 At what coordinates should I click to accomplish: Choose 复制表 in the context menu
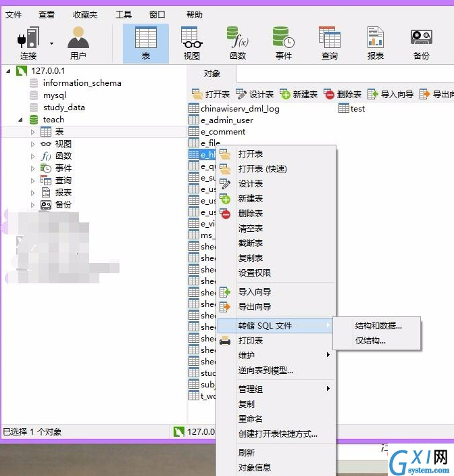tap(276, 258)
